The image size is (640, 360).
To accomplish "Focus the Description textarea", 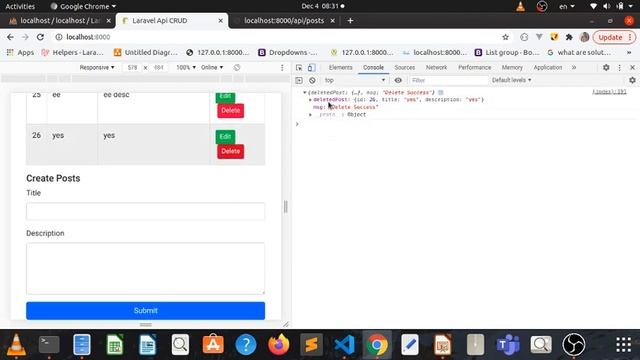I will [145, 269].
